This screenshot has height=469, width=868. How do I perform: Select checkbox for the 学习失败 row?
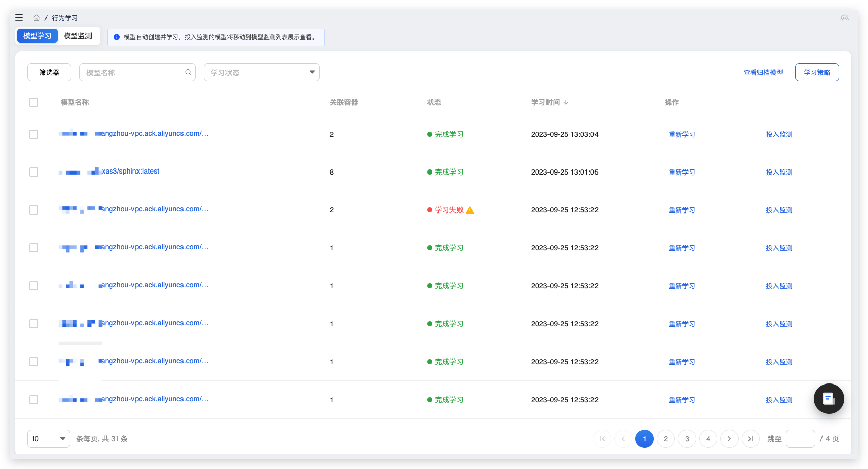coord(34,210)
